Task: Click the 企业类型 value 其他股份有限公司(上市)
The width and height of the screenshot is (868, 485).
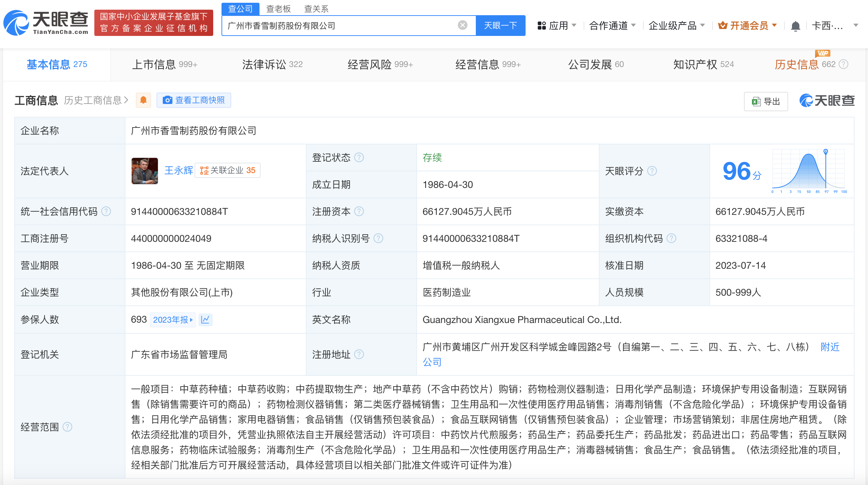Action: (182, 292)
